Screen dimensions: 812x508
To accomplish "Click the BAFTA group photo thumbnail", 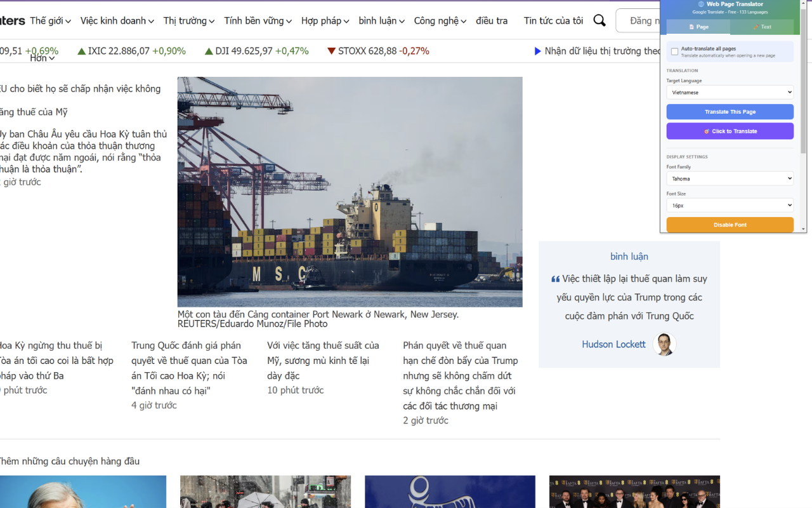I will click(x=634, y=491).
